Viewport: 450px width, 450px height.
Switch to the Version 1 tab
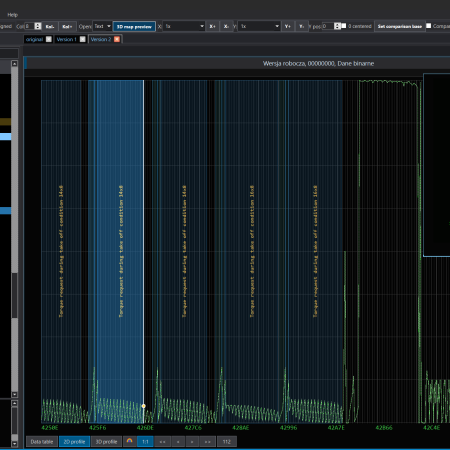click(x=67, y=39)
